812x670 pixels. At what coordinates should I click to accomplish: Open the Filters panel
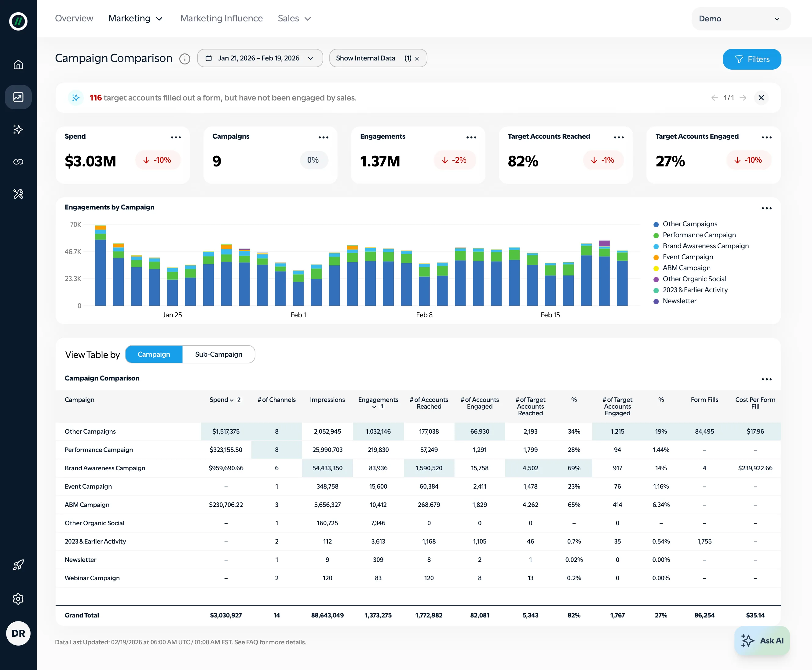752,59
